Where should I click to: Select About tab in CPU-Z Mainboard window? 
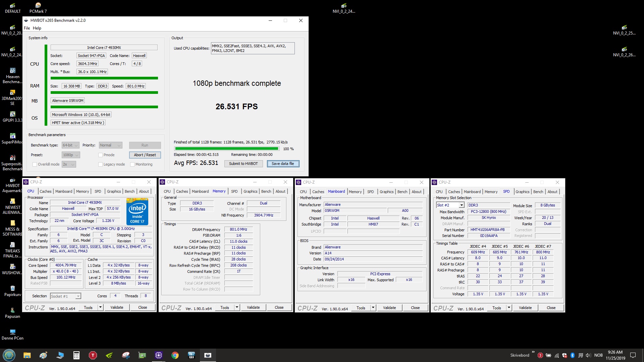(x=417, y=192)
